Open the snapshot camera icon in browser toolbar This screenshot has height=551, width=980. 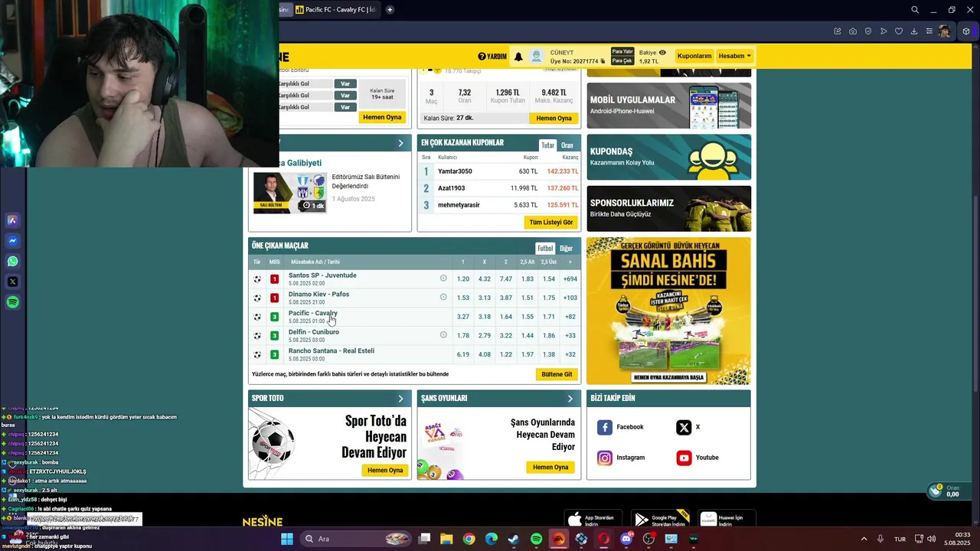click(853, 31)
